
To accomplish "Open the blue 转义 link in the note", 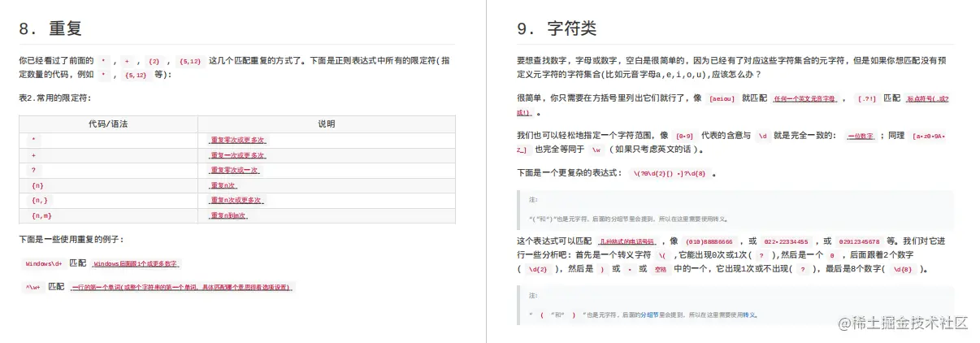I will click(750, 315).
